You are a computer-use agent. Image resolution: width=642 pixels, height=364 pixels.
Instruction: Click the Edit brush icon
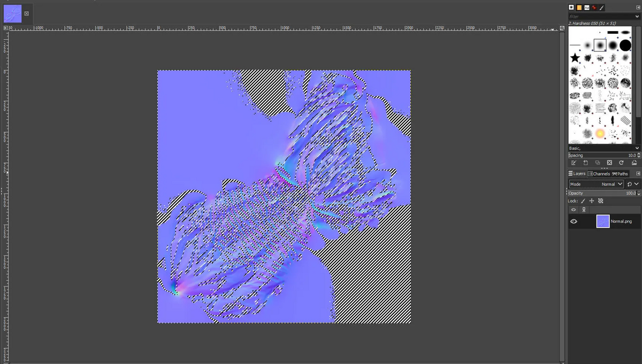pyautogui.click(x=574, y=162)
